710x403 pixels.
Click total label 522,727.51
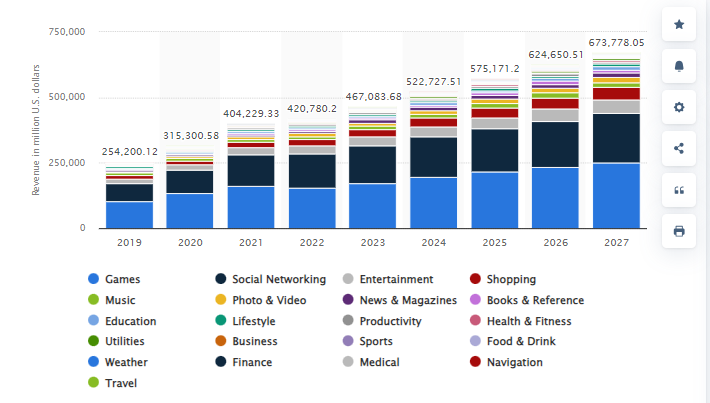(x=433, y=82)
